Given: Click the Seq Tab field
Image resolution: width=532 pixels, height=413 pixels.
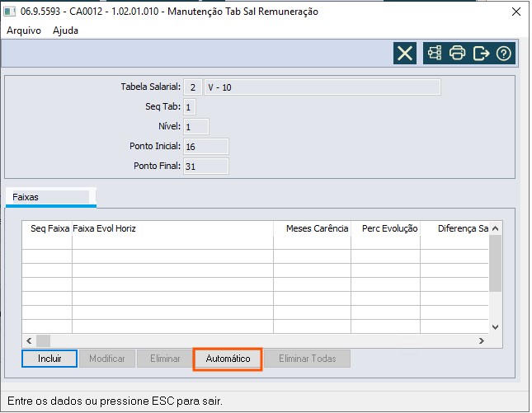Looking at the screenshot, I should (x=190, y=107).
